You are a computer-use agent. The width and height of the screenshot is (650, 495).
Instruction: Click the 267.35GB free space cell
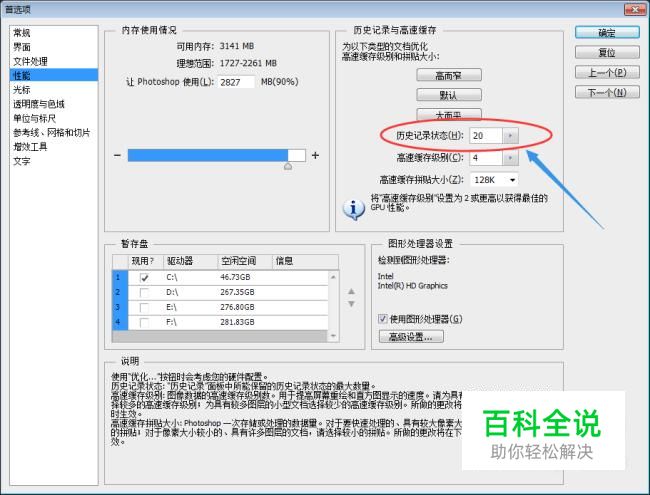click(x=237, y=292)
